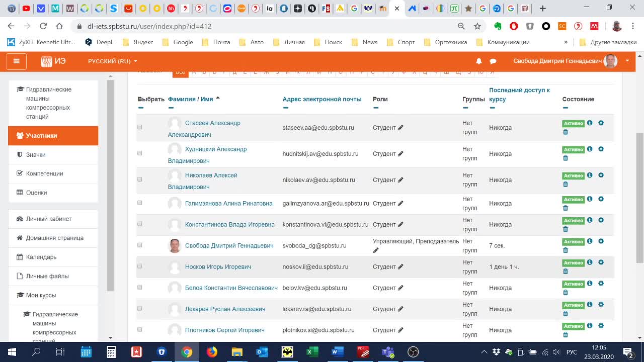Collapse the Группы column
The width and height of the screenshot is (644, 362).
click(465, 108)
